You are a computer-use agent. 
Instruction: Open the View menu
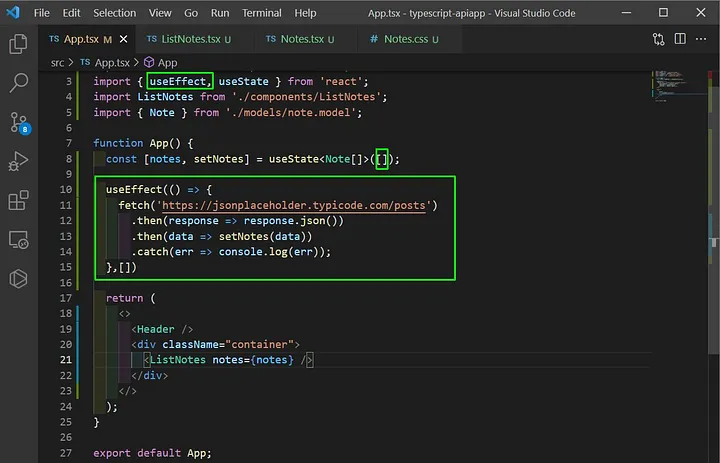click(x=160, y=13)
